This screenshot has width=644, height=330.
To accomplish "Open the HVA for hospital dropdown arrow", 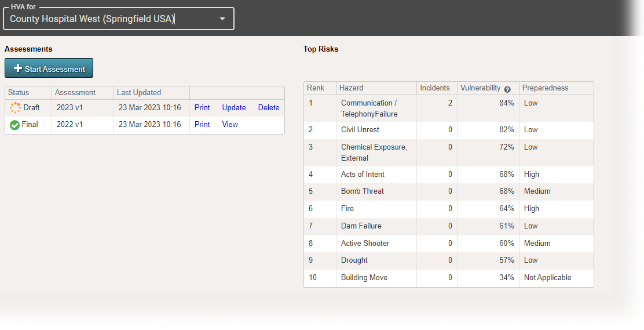I will (x=222, y=19).
